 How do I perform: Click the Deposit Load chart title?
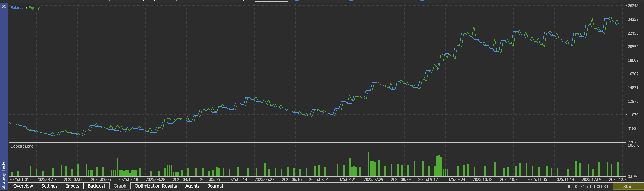point(22,146)
